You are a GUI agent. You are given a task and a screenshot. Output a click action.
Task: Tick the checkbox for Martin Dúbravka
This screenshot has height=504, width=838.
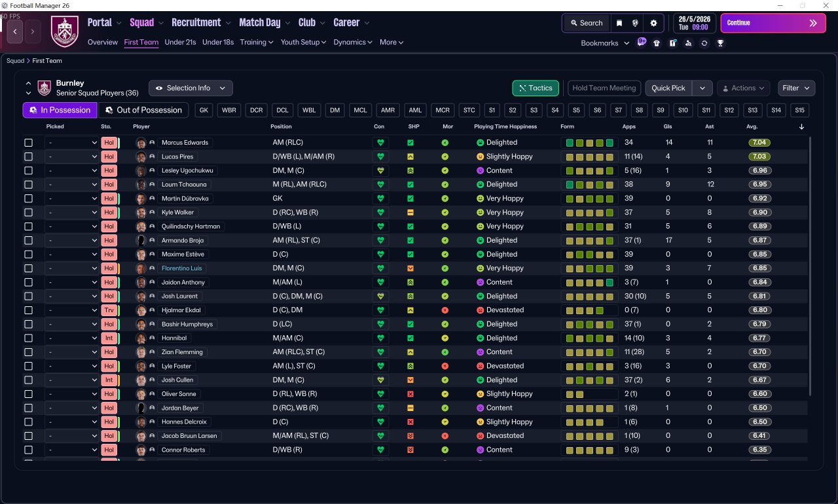[28, 199]
